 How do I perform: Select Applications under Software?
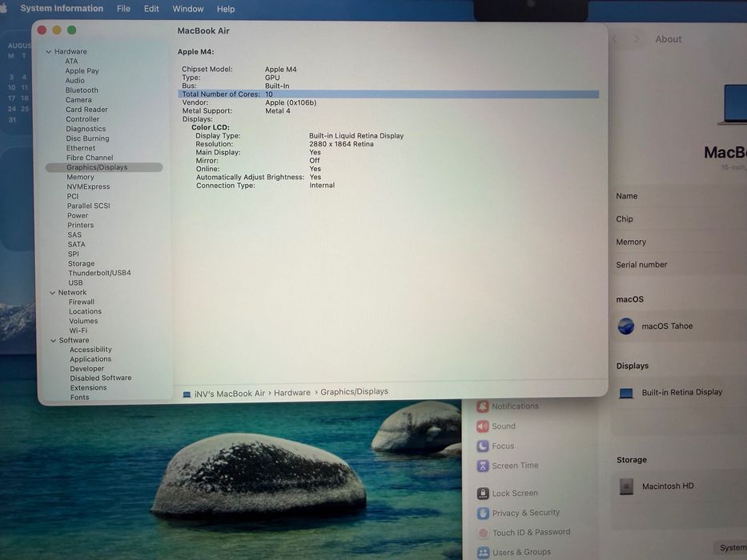pyautogui.click(x=90, y=358)
